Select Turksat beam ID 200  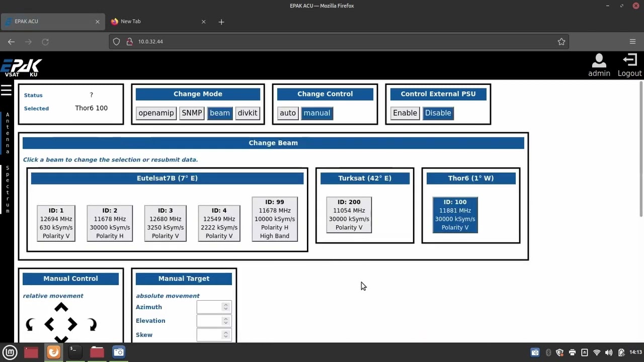point(349,215)
